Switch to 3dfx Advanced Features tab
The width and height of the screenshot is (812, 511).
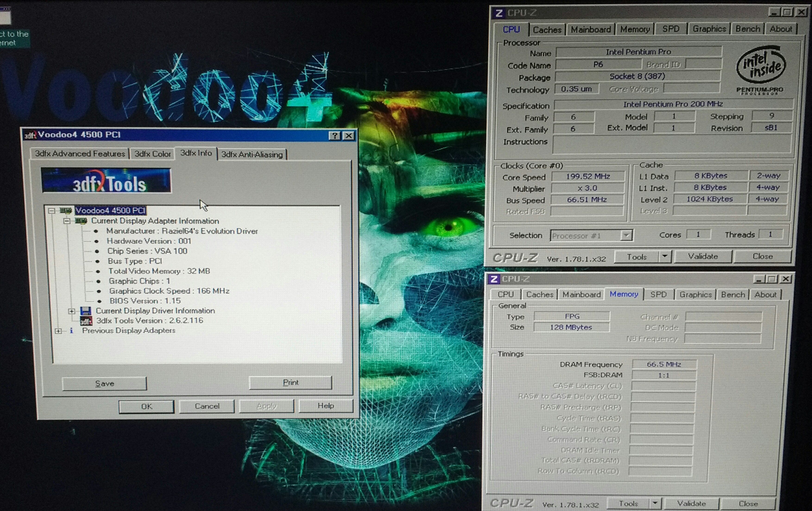[80, 153]
